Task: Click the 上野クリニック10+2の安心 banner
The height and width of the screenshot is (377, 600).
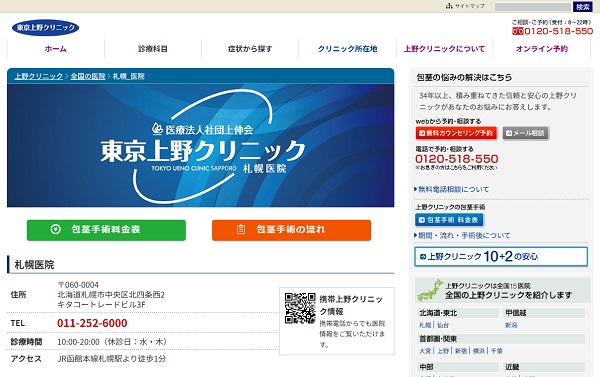Action: point(501,256)
